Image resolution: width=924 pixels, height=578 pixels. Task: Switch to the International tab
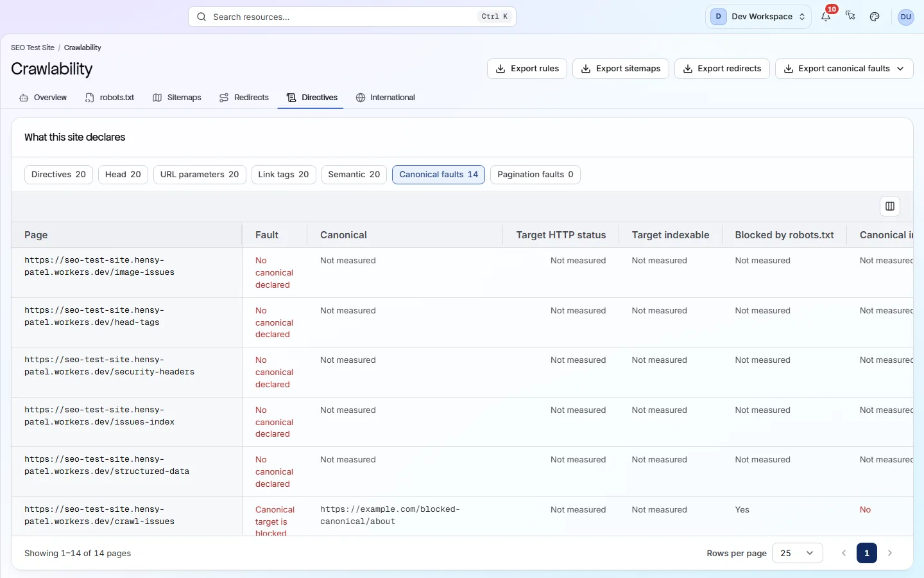(x=386, y=98)
